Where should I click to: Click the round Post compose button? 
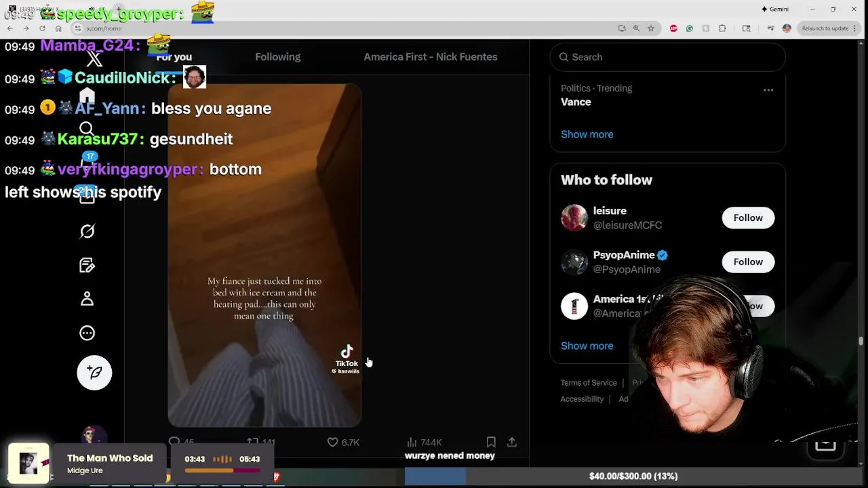[x=94, y=372]
